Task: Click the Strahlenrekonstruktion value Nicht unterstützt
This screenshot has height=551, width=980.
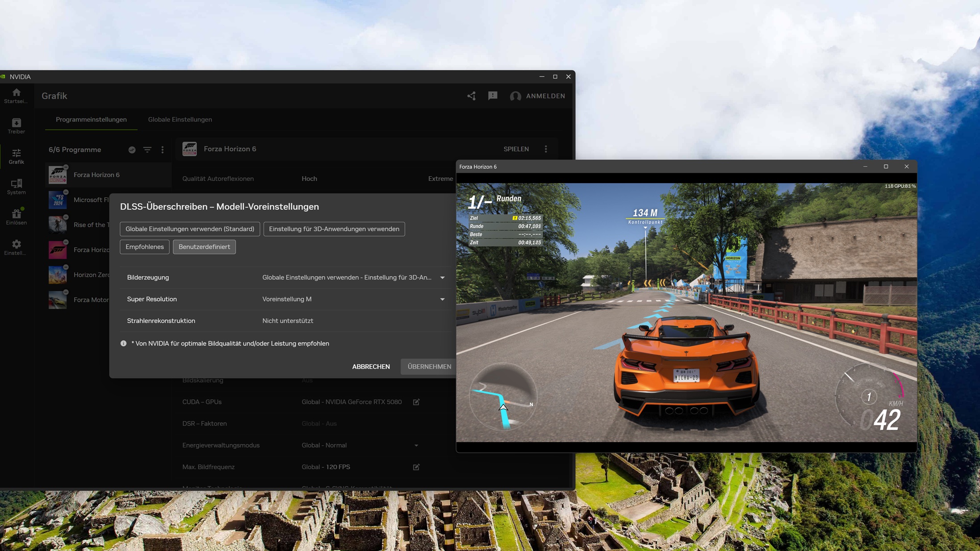Action: [x=288, y=321]
